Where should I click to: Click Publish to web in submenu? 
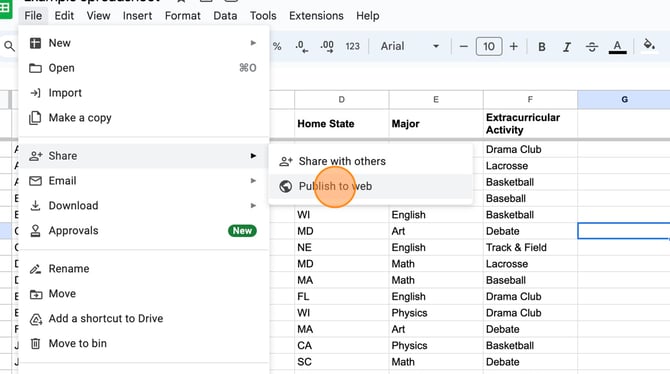click(370, 186)
